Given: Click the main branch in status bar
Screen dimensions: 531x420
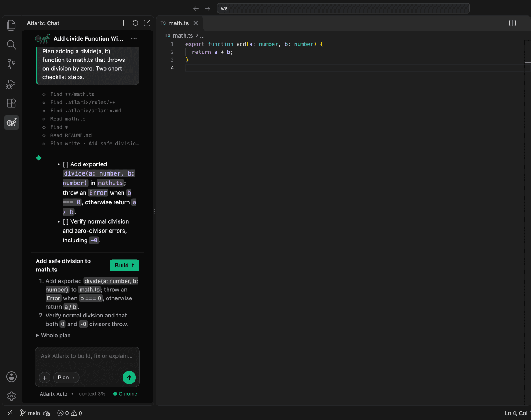Looking at the screenshot, I should pyautogui.click(x=30, y=413).
